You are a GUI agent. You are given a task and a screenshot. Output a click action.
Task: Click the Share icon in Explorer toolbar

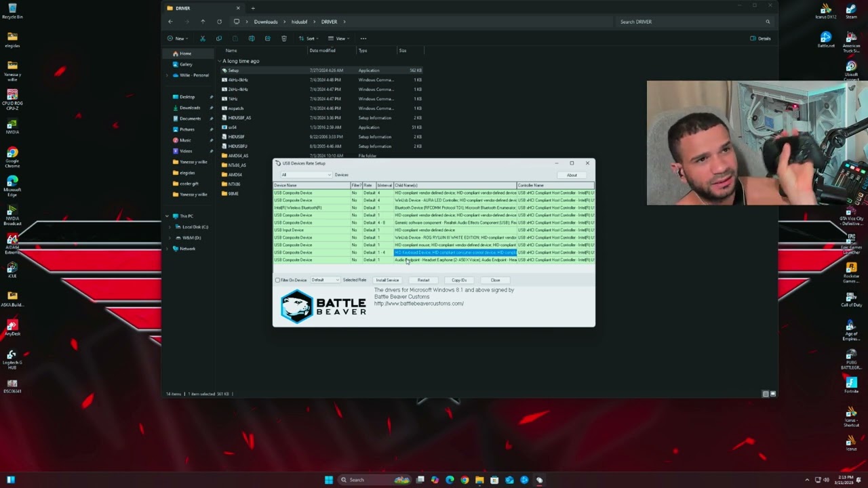(267, 39)
